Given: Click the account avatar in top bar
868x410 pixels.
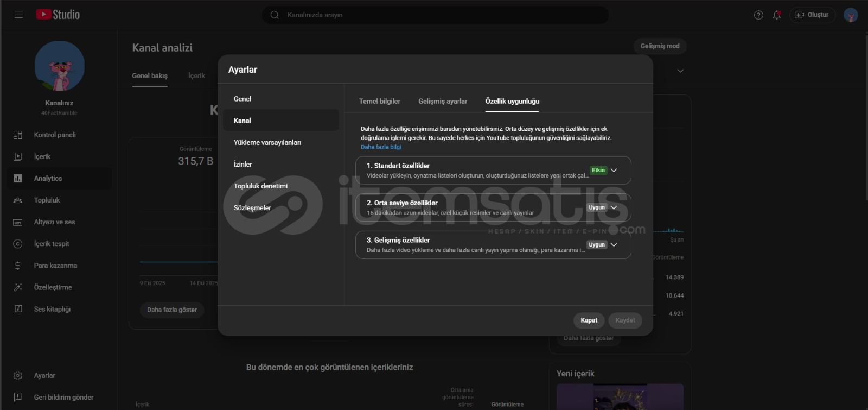Looking at the screenshot, I should click(850, 15).
